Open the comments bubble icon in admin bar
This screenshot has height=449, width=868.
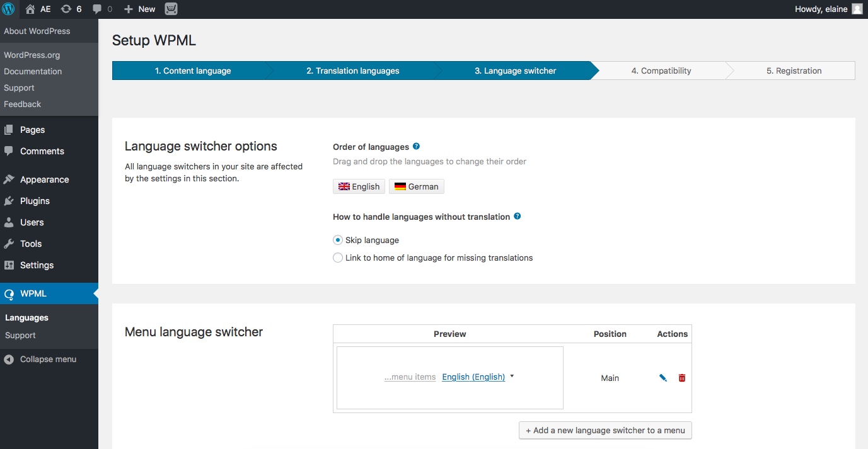click(x=97, y=9)
